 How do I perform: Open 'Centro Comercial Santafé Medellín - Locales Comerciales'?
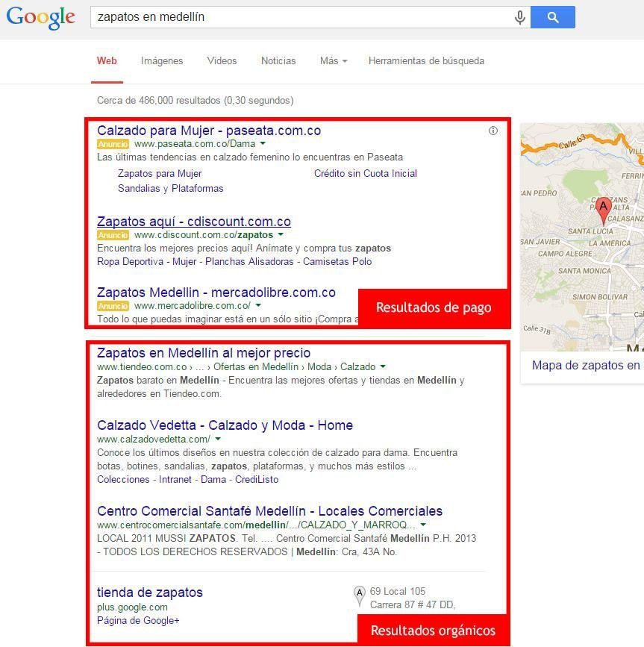[270, 511]
